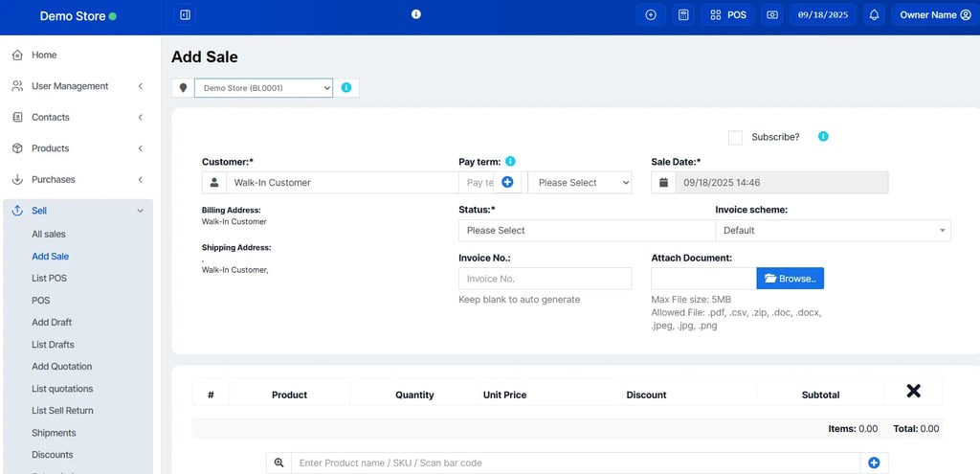Click info icon next to location dropdown
The height and width of the screenshot is (474, 980).
[346, 87]
